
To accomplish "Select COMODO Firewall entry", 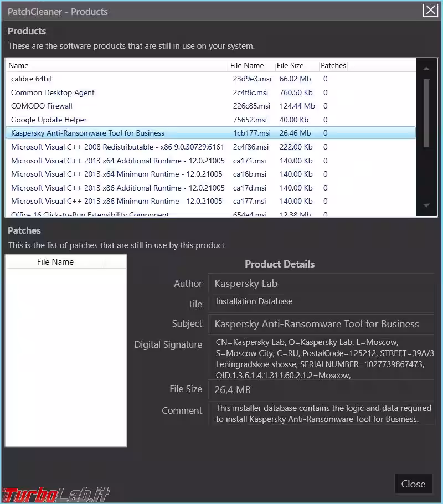I will 42,106.
